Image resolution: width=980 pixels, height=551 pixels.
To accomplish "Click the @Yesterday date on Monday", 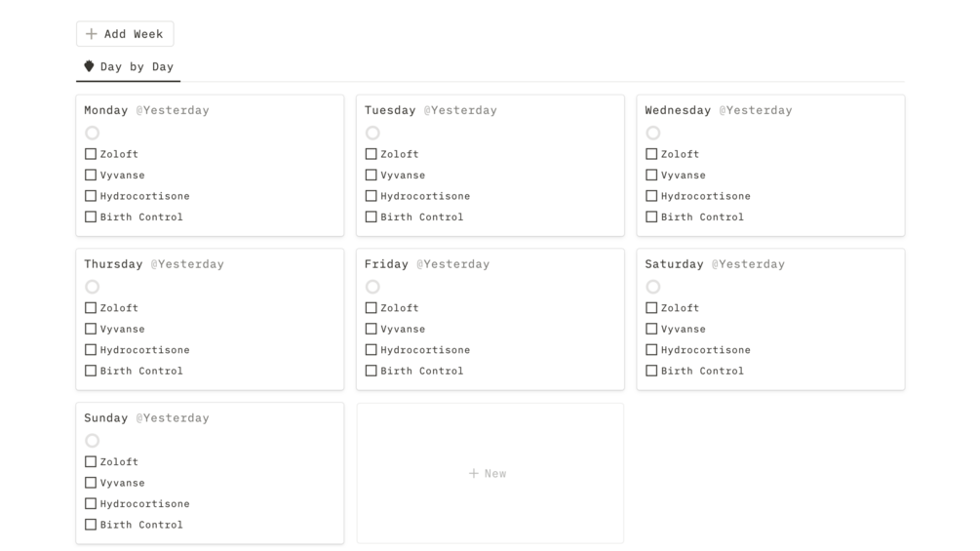I will tap(173, 110).
